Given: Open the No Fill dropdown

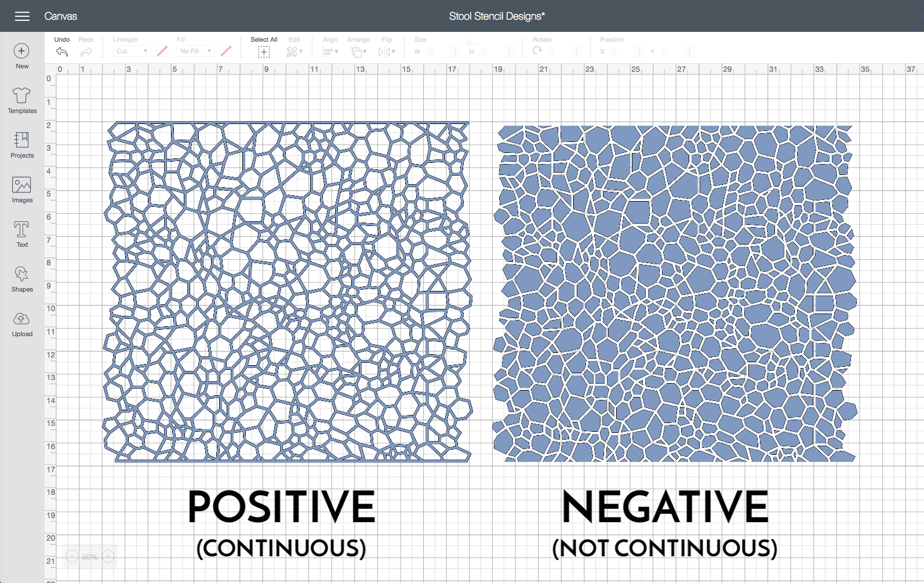Looking at the screenshot, I should [195, 51].
